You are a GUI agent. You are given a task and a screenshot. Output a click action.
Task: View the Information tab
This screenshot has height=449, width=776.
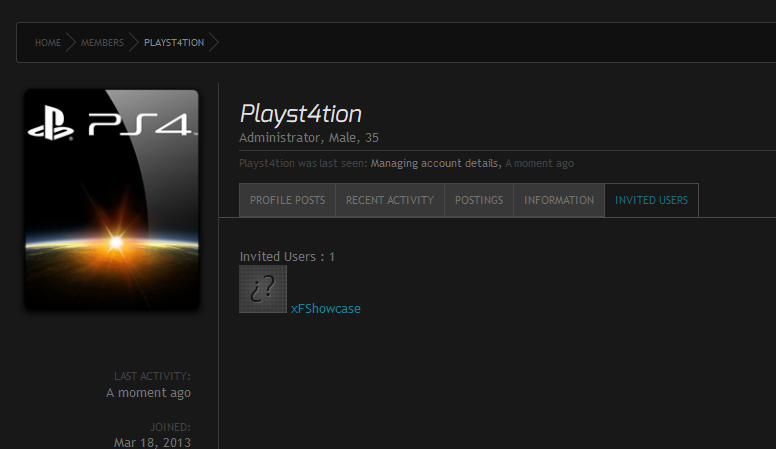[x=559, y=200]
